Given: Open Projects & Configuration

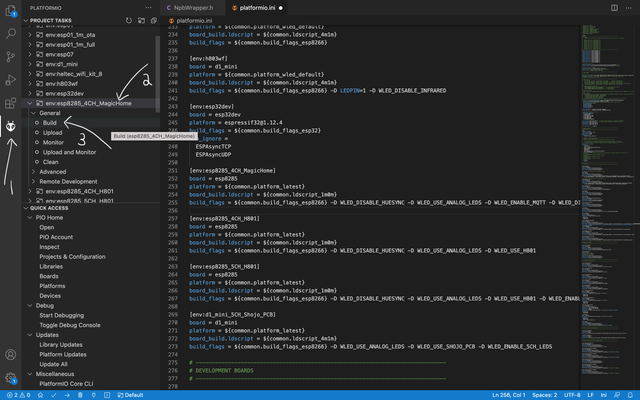Looking at the screenshot, I should coord(72,257).
